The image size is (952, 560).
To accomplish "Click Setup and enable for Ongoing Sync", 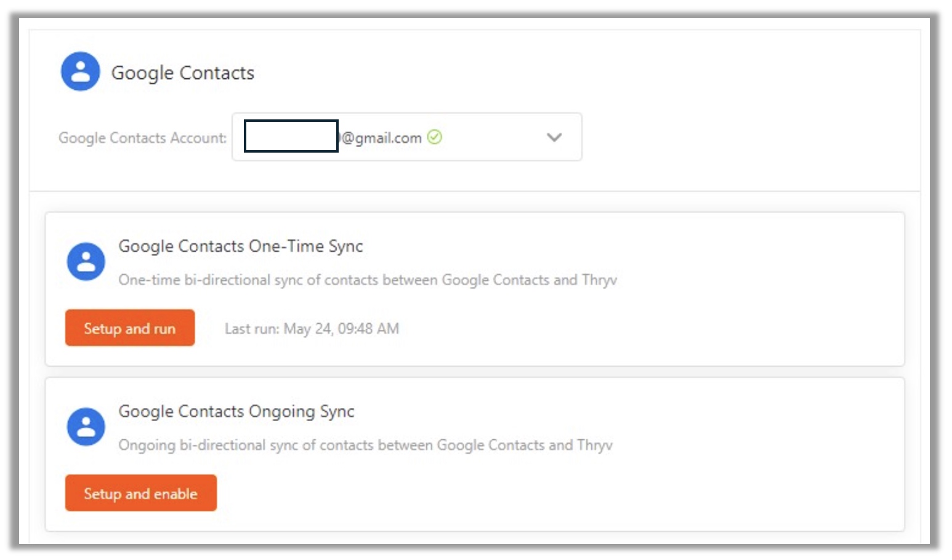I will click(x=140, y=493).
